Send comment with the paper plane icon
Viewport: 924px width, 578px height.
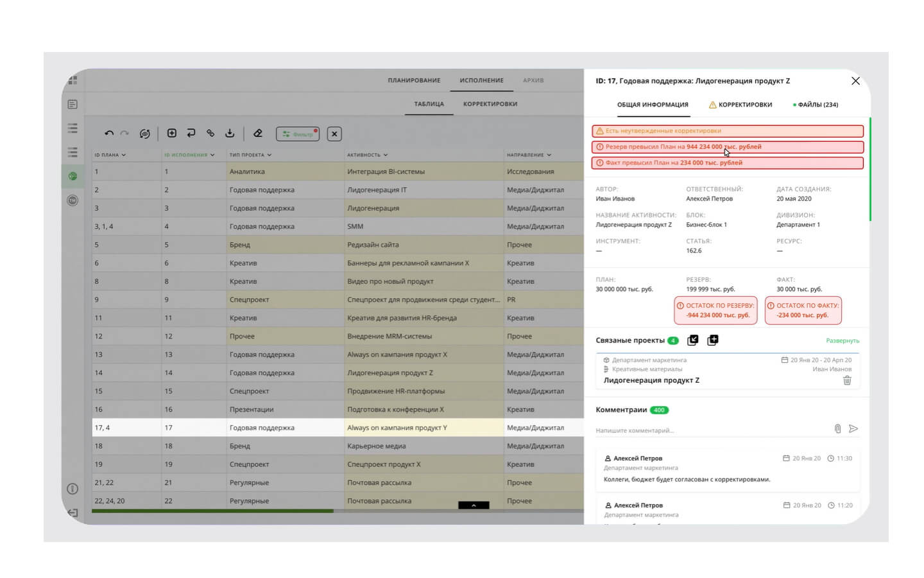point(853,428)
